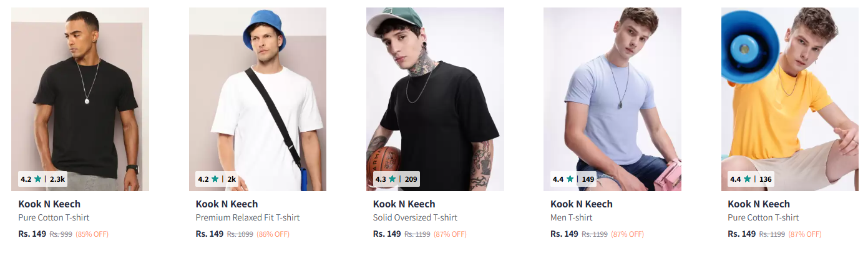Click the star icon on the light blue T-shirt rating

[570, 179]
